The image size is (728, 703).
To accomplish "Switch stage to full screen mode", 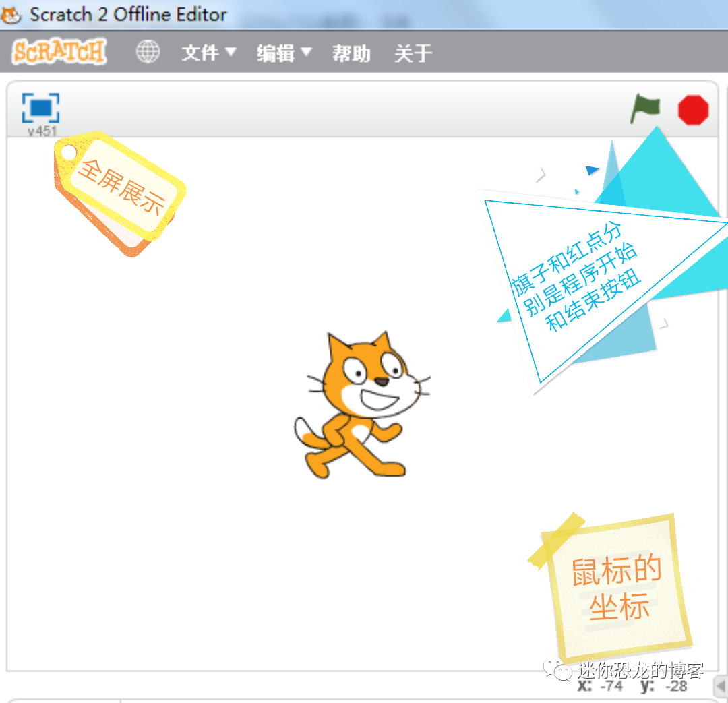I will [x=41, y=109].
